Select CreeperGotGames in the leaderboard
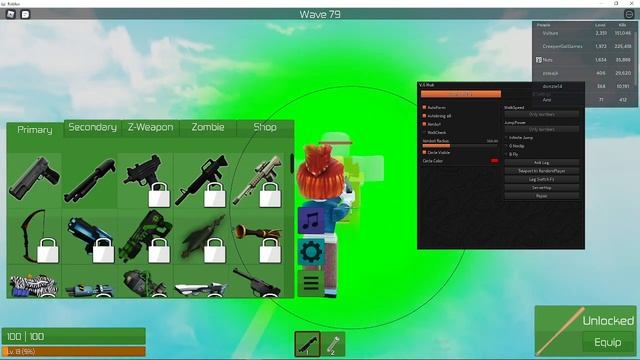The width and height of the screenshot is (640, 360). click(x=584, y=46)
